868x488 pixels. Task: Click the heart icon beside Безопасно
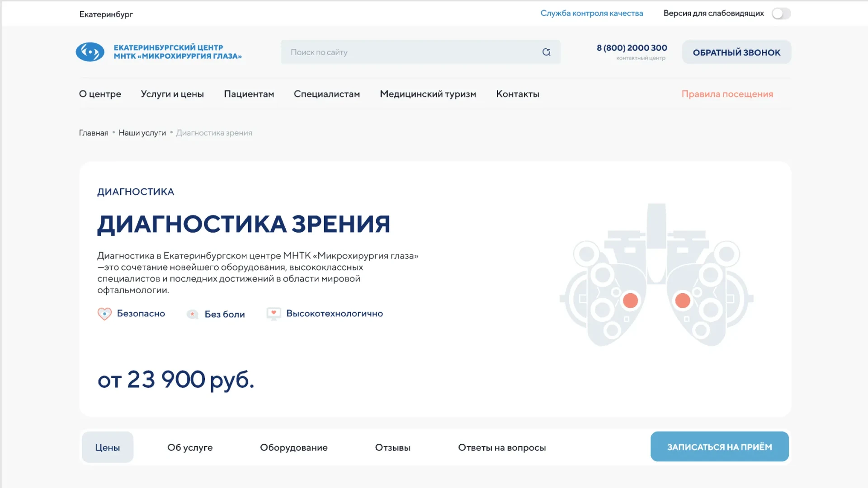(104, 314)
